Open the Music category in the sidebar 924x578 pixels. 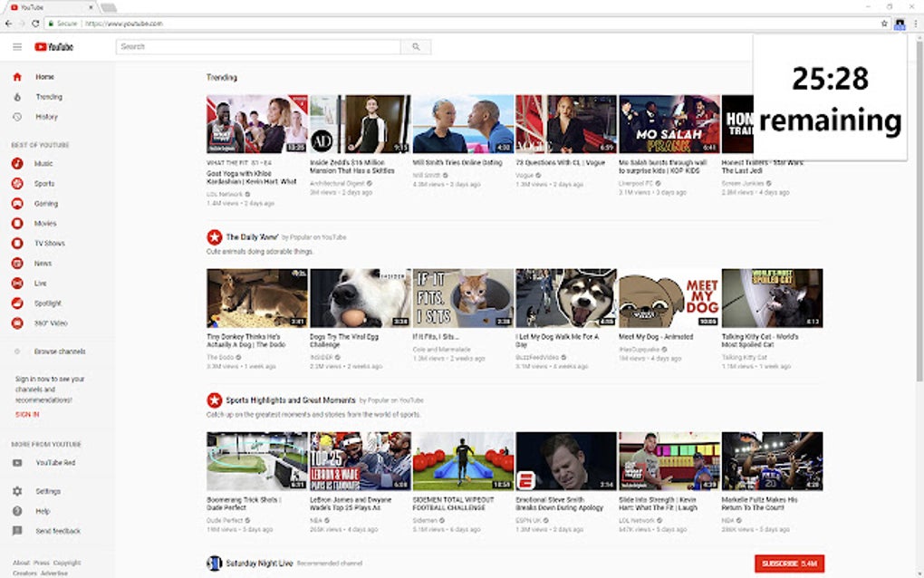(16, 163)
